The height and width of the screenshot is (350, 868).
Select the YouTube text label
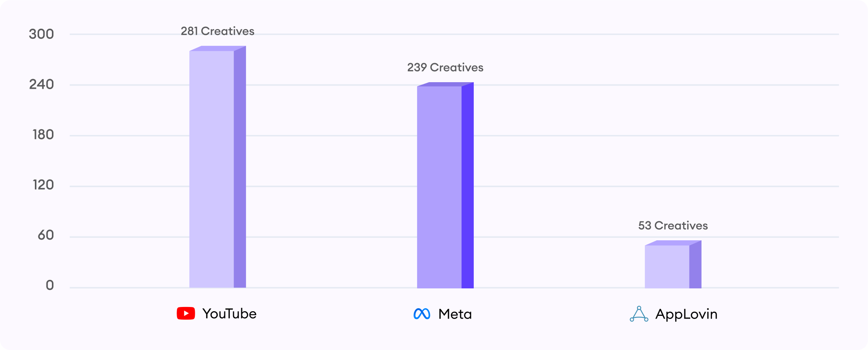229,314
